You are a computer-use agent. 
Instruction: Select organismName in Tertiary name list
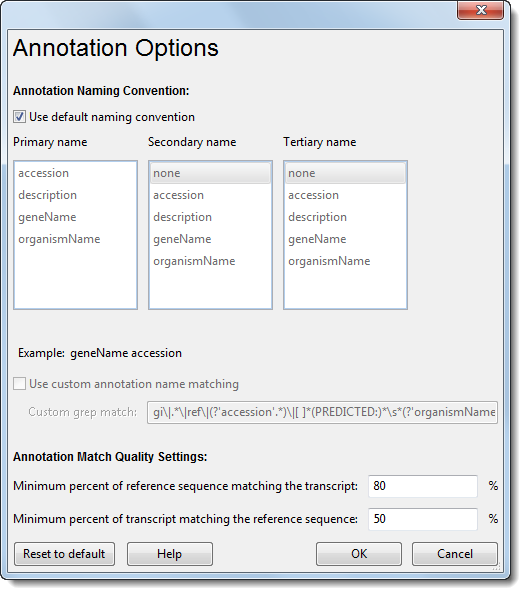pos(345,261)
